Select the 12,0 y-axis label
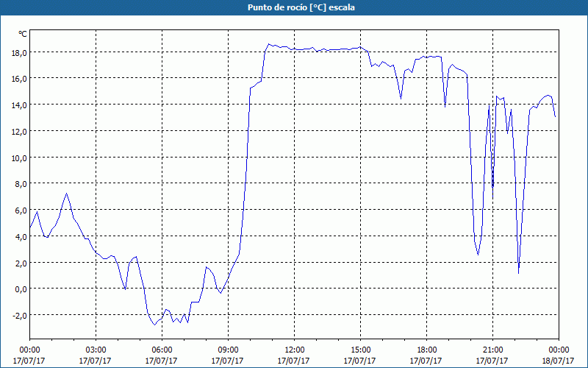The width and height of the screenshot is (588, 368). click(19, 132)
